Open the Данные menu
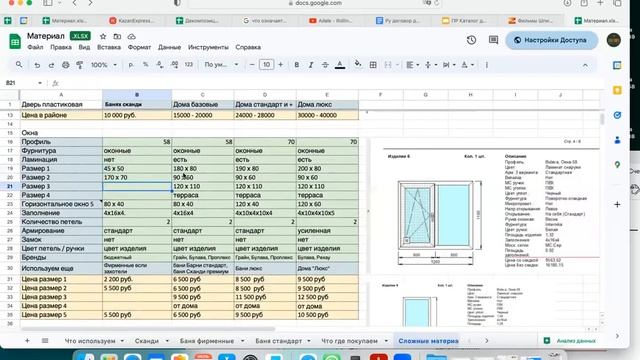The image size is (640, 360). click(169, 47)
